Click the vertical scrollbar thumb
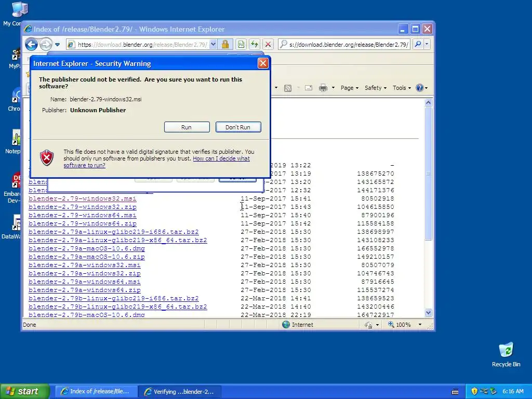 tap(428, 174)
